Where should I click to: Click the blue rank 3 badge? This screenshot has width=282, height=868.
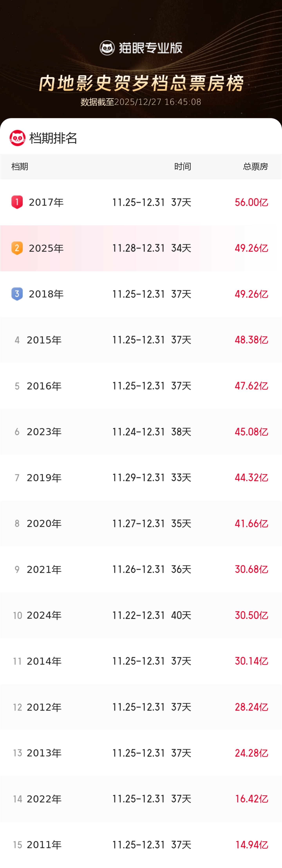point(17,294)
